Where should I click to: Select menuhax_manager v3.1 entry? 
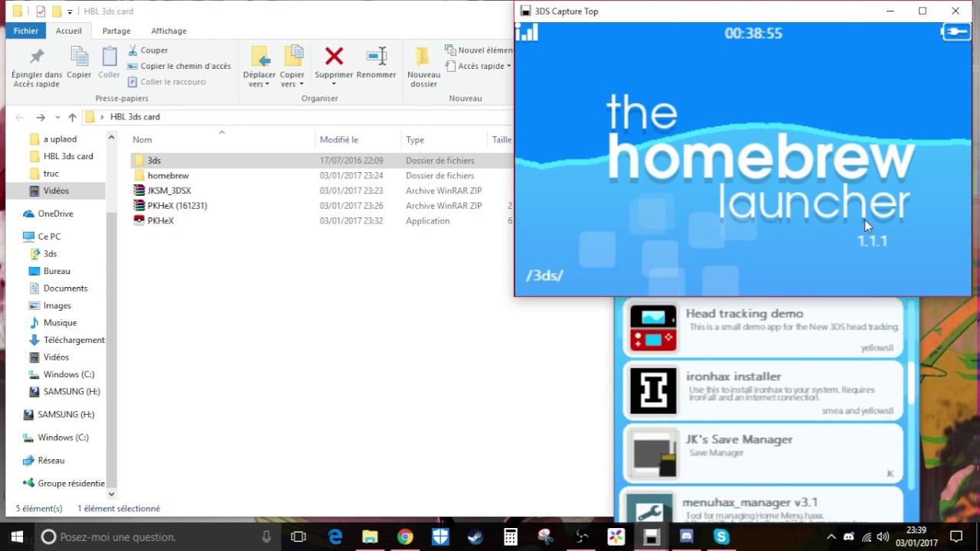coord(763,506)
